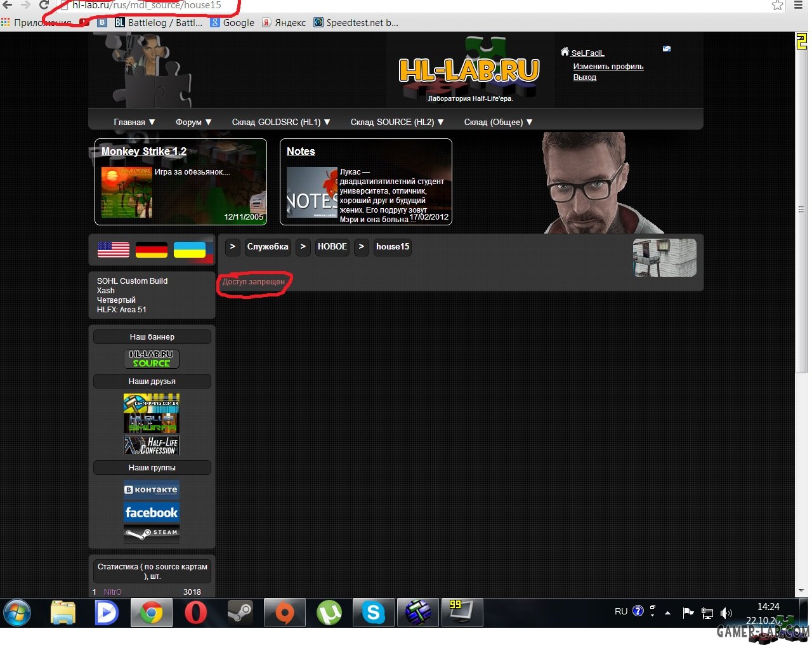Image resolution: width=812 pixels, height=650 pixels.
Task: Open the Яндекс bookmark
Action: 284,23
